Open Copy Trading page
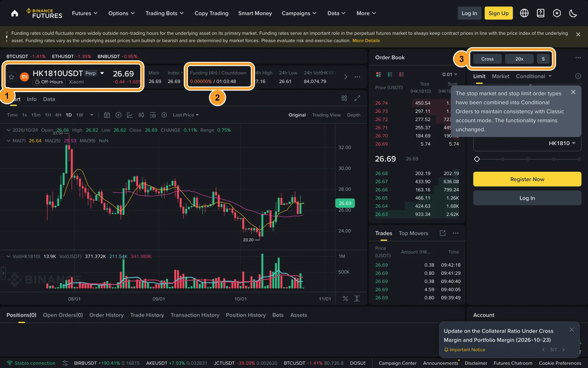588x368 pixels. click(211, 13)
